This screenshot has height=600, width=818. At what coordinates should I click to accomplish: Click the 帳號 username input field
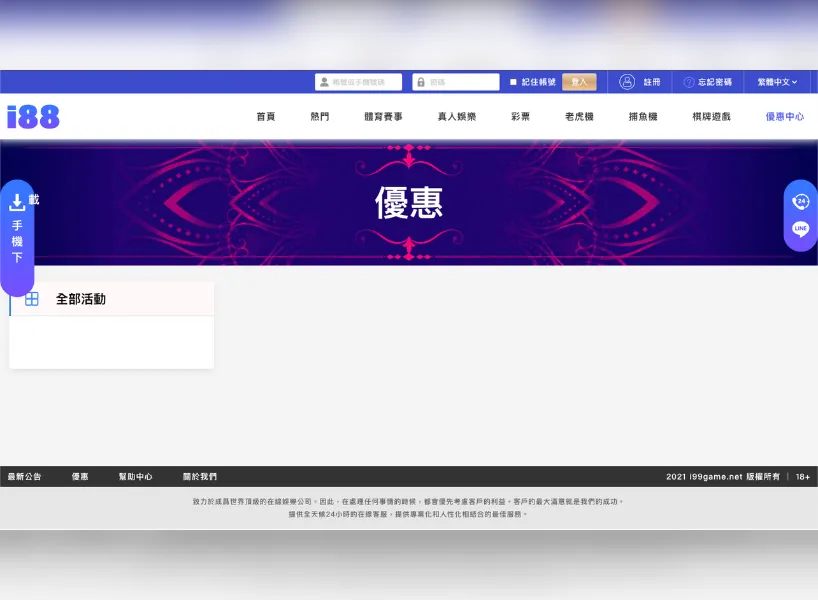point(360,81)
